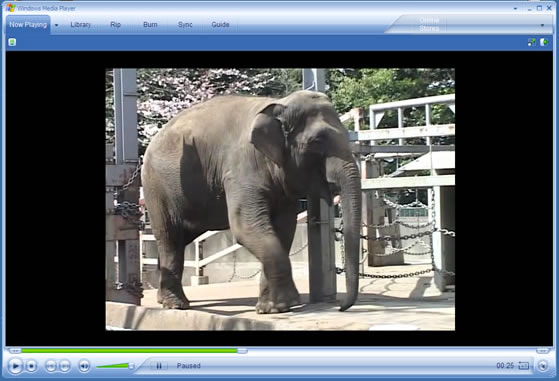Expand the Now Playing options arrow
This screenshot has width=559, height=381.
pyautogui.click(x=56, y=25)
